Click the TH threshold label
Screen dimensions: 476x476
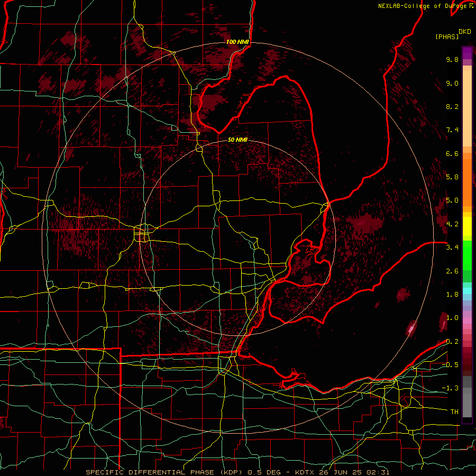[454, 412]
